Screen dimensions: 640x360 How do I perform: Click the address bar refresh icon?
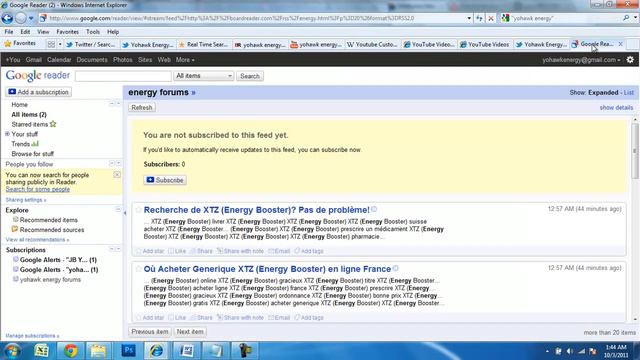click(x=479, y=18)
